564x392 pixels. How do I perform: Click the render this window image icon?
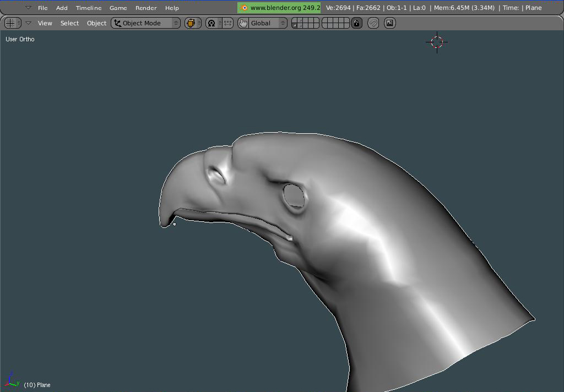pyautogui.click(x=389, y=23)
